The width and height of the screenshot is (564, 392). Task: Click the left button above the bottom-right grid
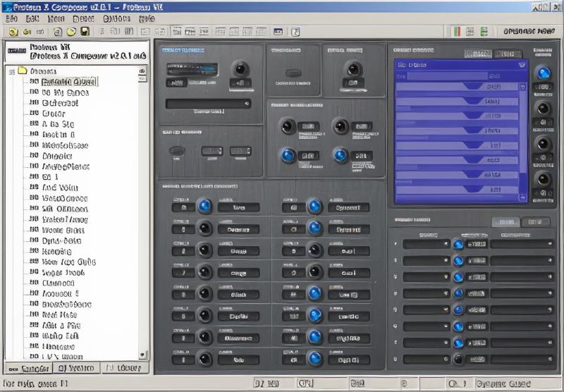coord(505,221)
